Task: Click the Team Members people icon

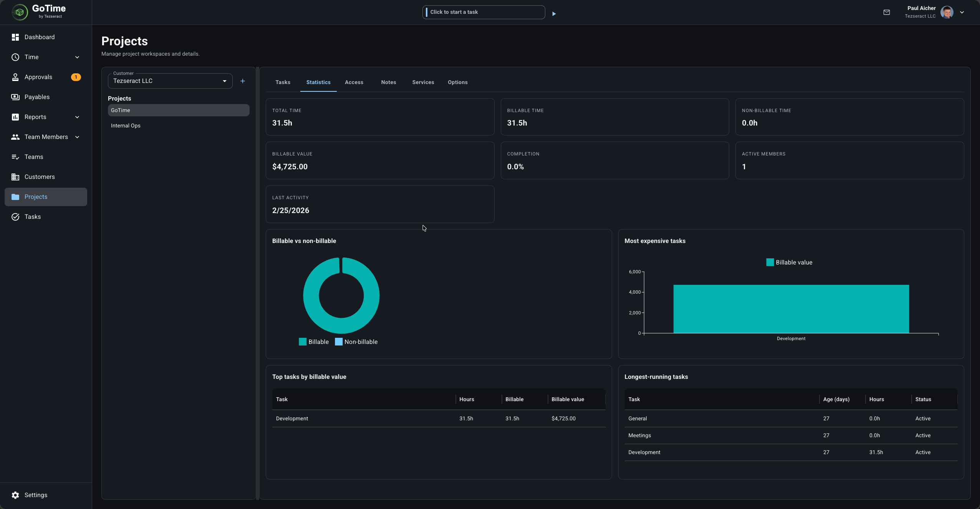Action: coord(15,137)
